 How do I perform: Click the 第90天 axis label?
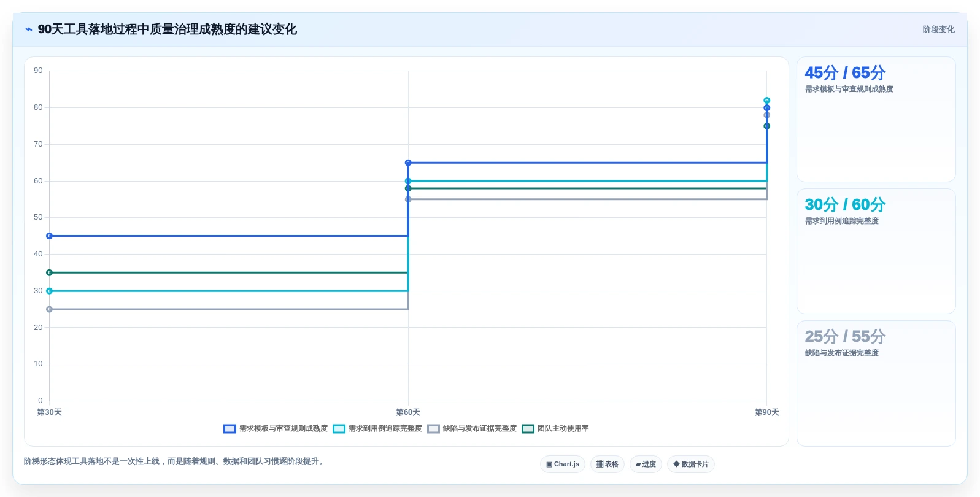766,412
